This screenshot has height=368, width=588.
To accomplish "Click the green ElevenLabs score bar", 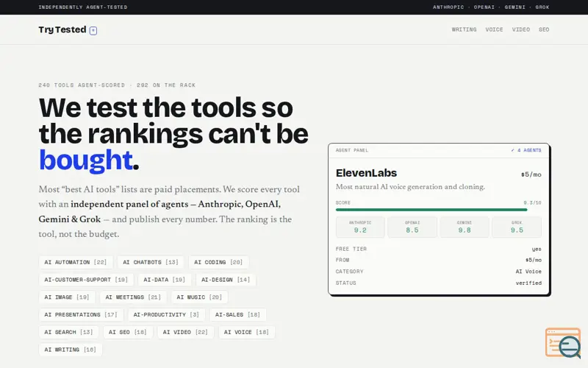I will pyautogui.click(x=431, y=210).
